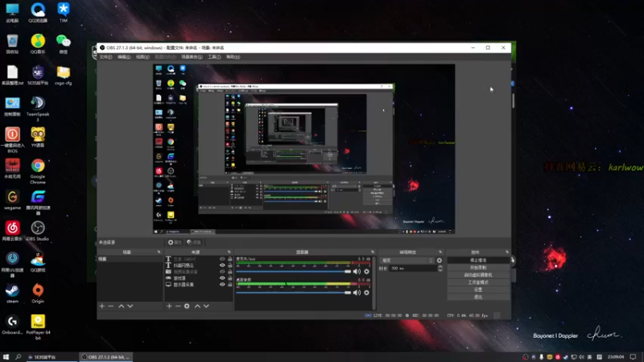Click the 开始录制 start recording button
644x362 pixels.
coord(478,268)
